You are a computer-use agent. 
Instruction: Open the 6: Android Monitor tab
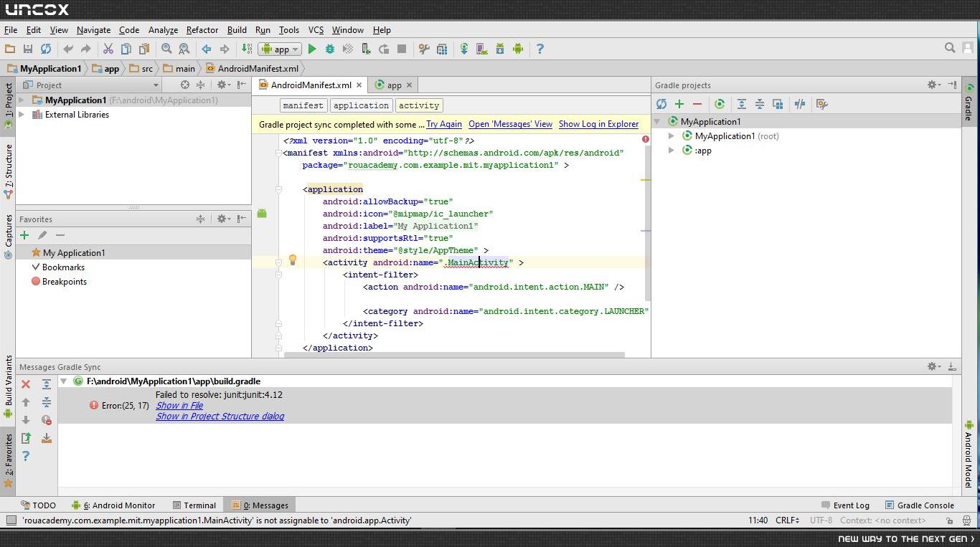113,505
